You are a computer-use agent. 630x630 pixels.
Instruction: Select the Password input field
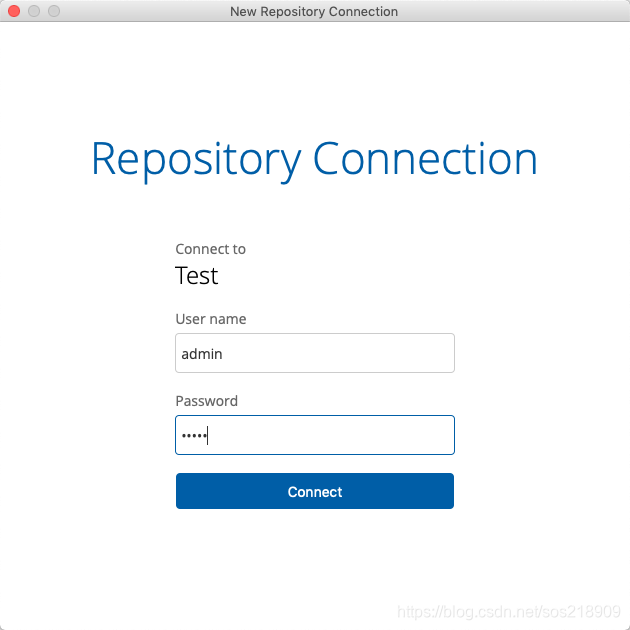(x=315, y=435)
